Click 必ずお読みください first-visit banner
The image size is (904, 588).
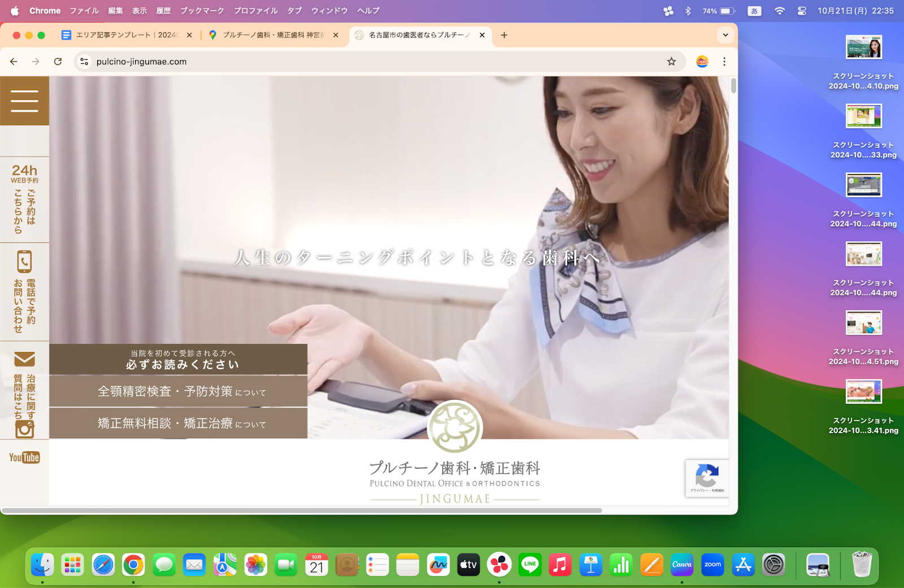tap(179, 359)
